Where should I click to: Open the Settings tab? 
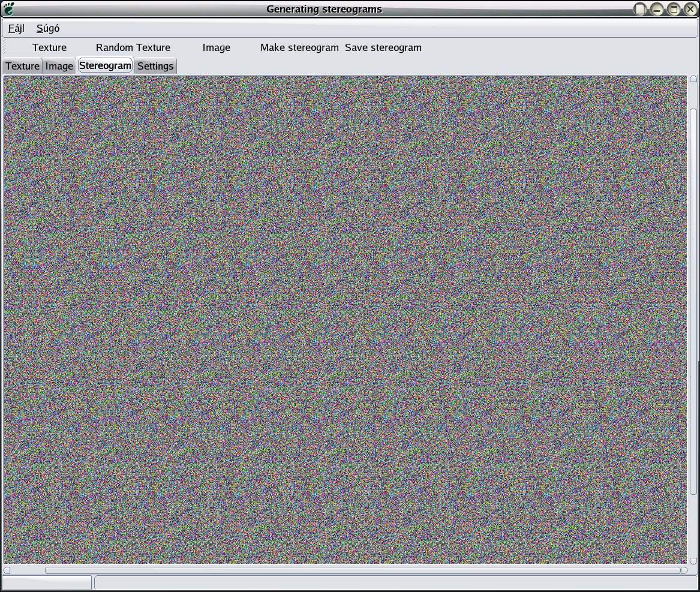point(155,66)
